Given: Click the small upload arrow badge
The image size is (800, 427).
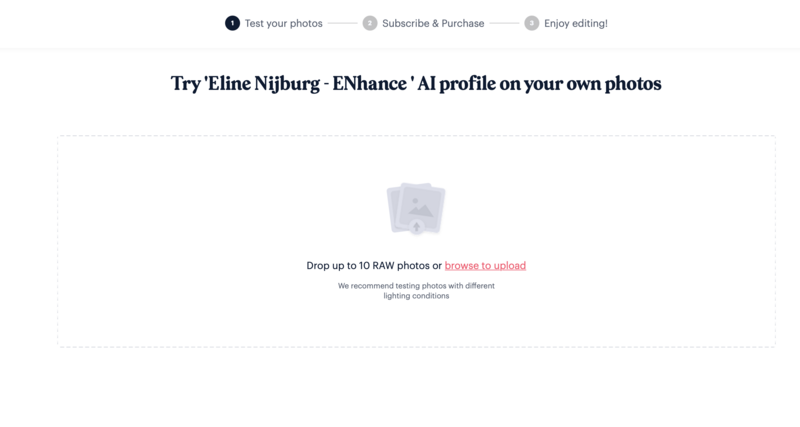Looking at the screenshot, I should pyautogui.click(x=416, y=227).
